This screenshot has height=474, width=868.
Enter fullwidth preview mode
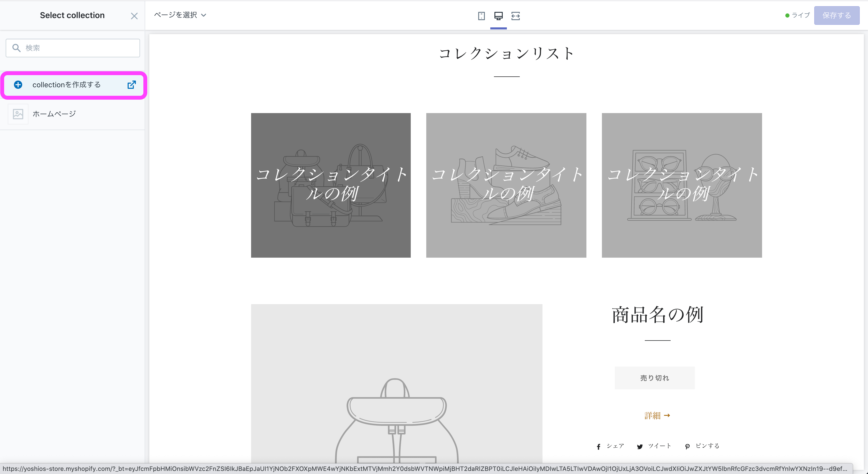click(516, 16)
